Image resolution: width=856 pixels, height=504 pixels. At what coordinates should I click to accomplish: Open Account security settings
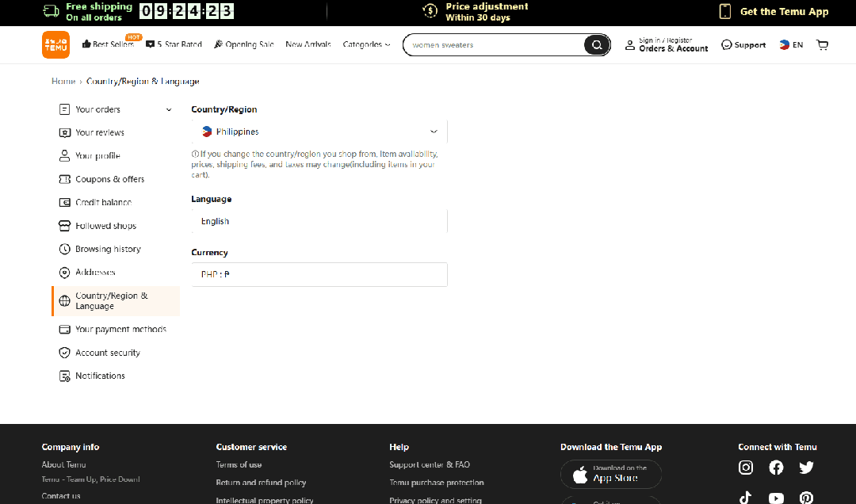(116, 353)
